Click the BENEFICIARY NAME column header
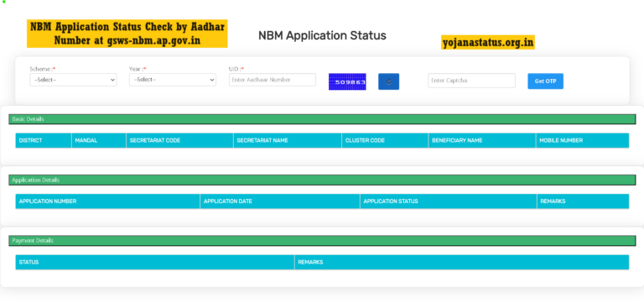Image resolution: width=644 pixels, height=303 pixels. pos(482,141)
